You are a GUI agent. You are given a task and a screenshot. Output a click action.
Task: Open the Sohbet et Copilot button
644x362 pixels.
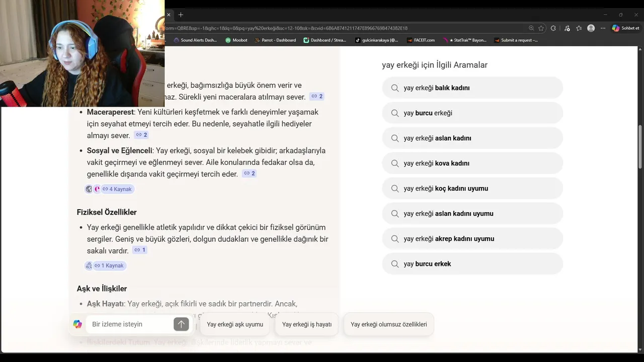(625, 28)
